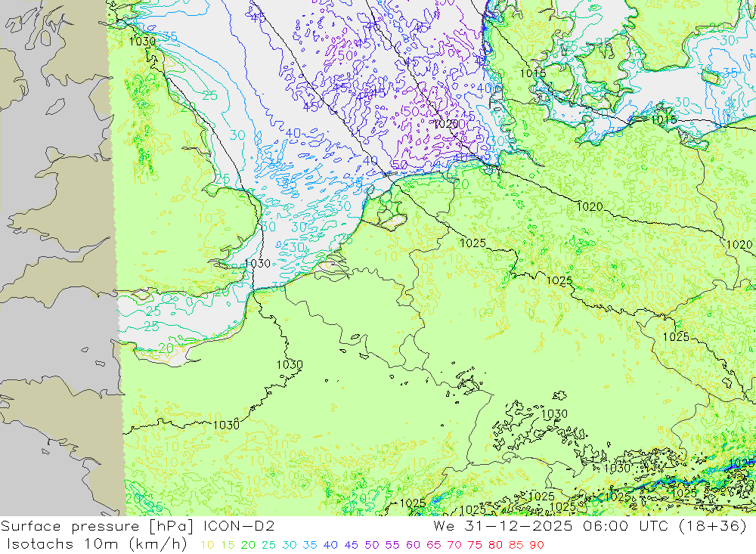Click the 'Surface pressure [hPa] ICON-D2' title text
This screenshot has height=554, width=756.
tap(138, 526)
